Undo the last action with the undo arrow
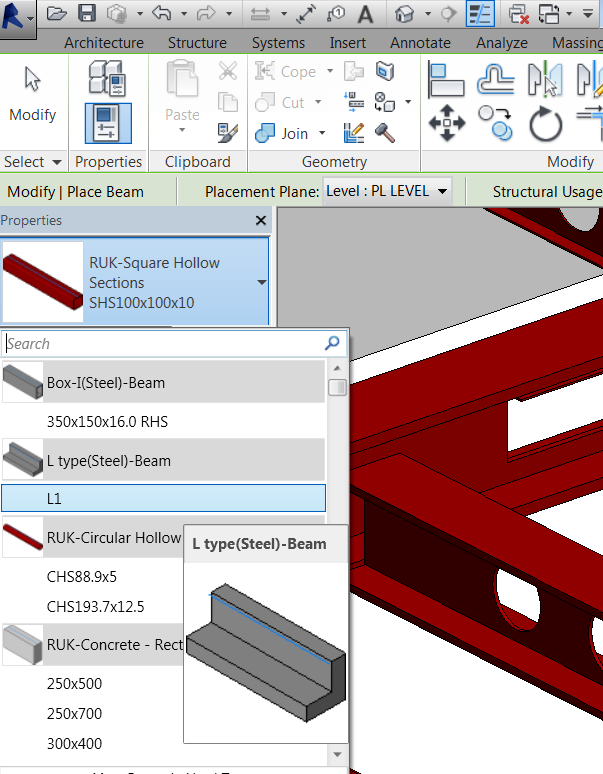Image resolution: width=603 pixels, height=774 pixels. pyautogui.click(x=161, y=13)
